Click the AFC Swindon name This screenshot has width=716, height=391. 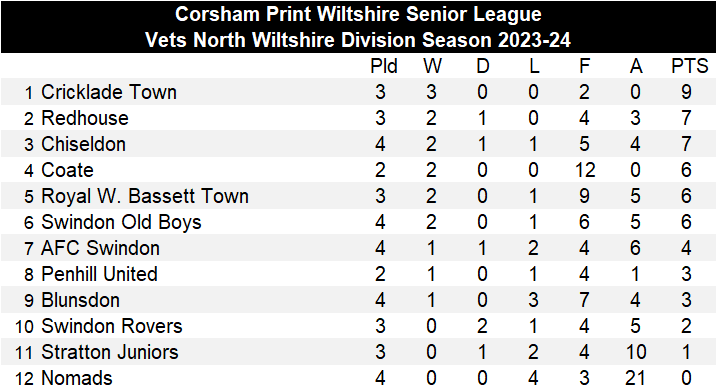click(100, 248)
